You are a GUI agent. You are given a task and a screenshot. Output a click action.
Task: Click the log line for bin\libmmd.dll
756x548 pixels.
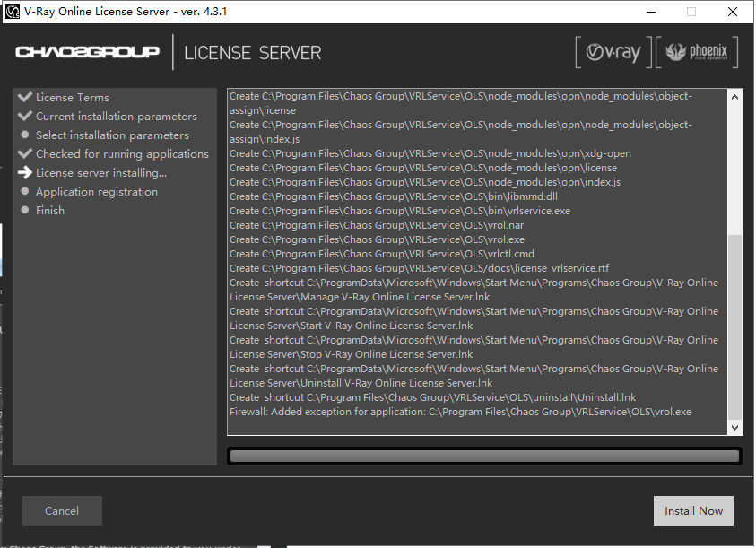pos(394,196)
